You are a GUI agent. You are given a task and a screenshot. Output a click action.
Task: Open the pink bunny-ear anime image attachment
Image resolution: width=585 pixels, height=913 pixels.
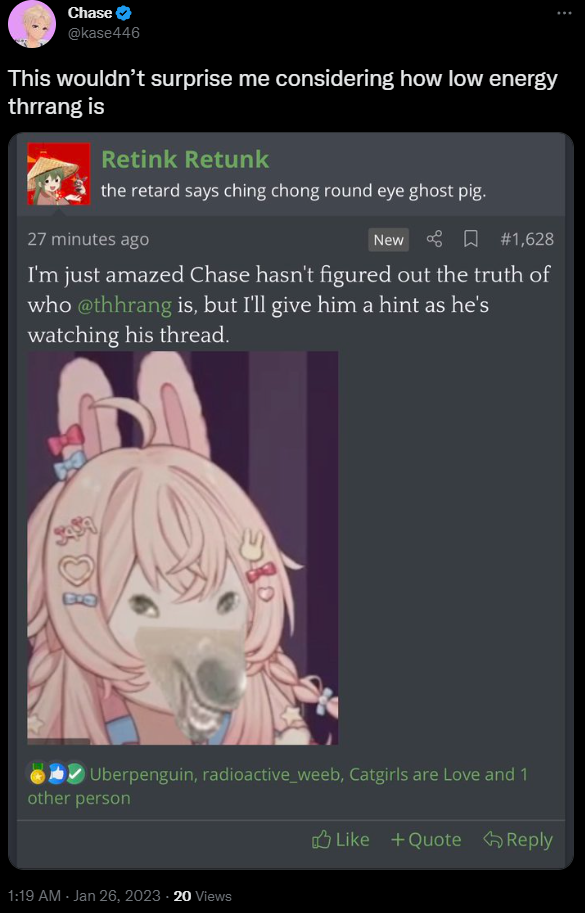(182, 547)
